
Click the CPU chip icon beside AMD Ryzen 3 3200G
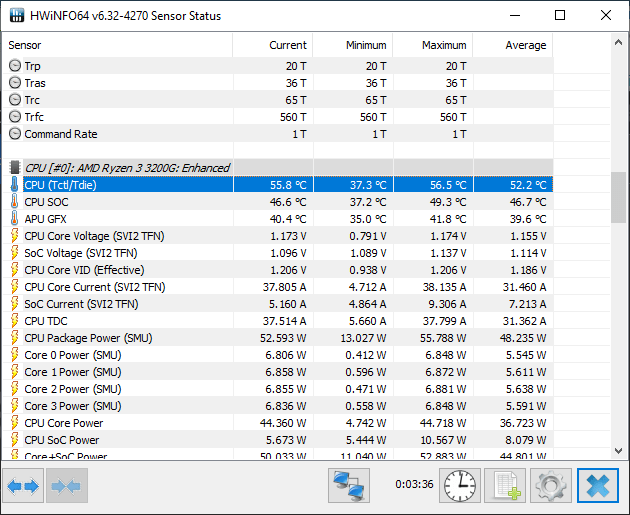coord(14,168)
